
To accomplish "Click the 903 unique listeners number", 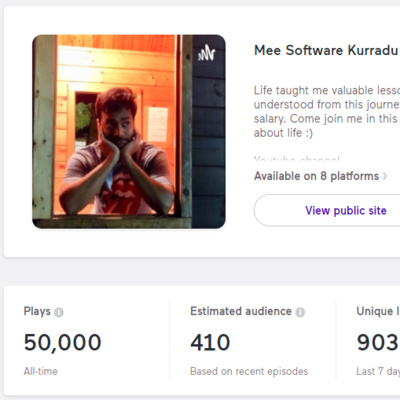I will tap(378, 343).
